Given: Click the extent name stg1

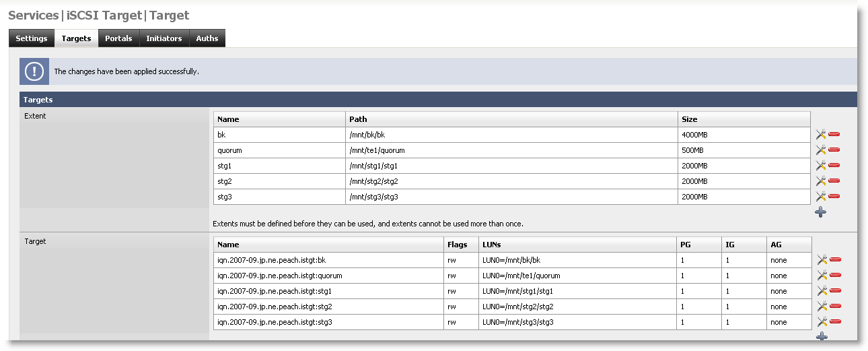Looking at the screenshot, I should 224,166.
